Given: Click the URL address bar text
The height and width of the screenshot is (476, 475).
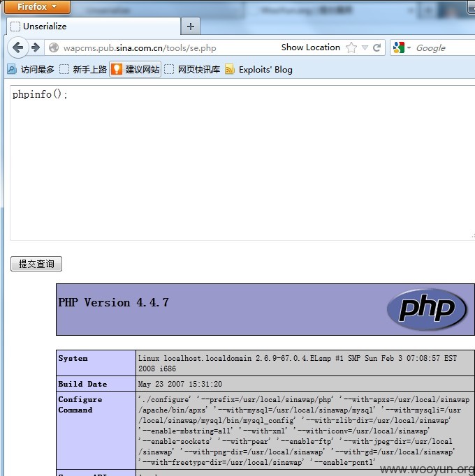Looking at the screenshot, I should point(140,48).
